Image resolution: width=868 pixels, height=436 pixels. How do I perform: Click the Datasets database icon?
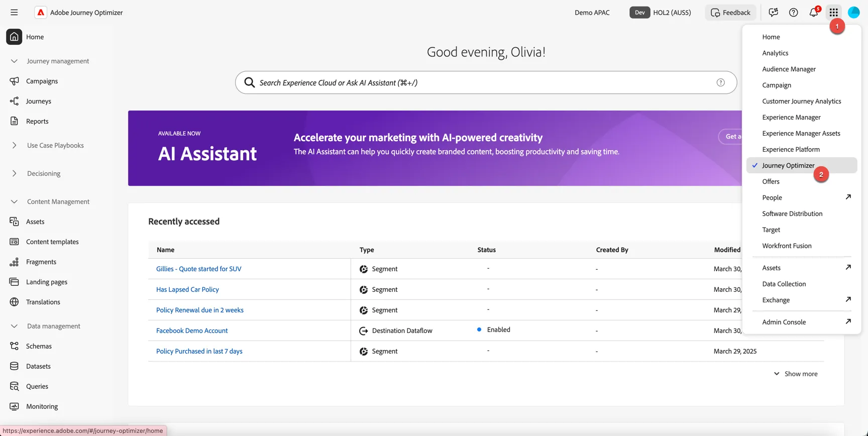click(x=14, y=366)
